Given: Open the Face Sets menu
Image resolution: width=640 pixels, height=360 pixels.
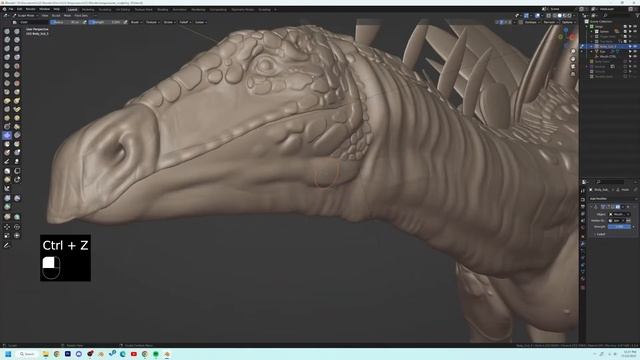Looking at the screenshot, I should coord(81,16).
